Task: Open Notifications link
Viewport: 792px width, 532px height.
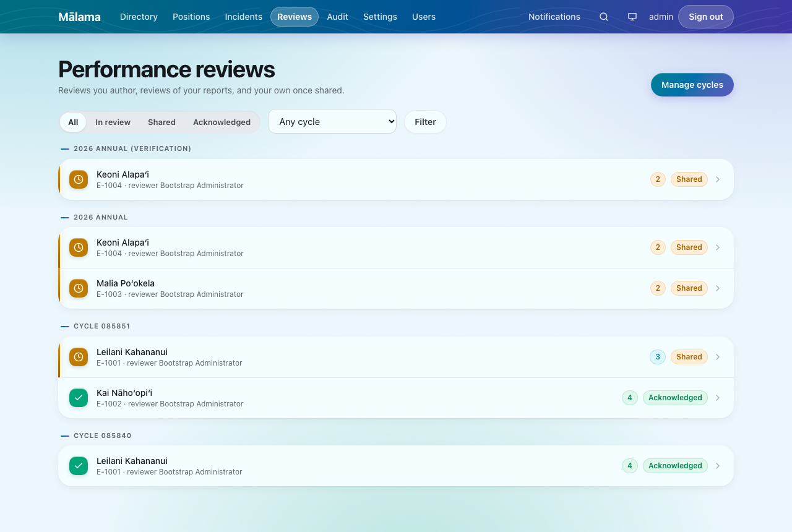Action: coord(554,17)
